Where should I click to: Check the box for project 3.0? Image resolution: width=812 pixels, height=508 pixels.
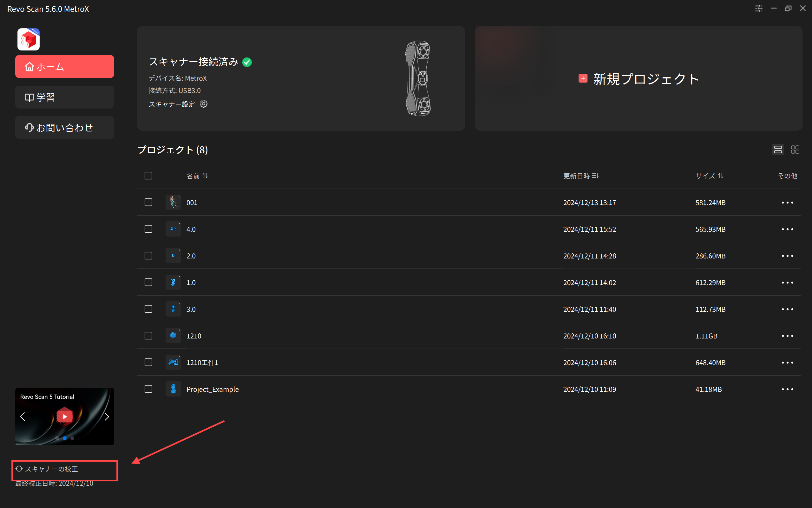[x=148, y=309]
